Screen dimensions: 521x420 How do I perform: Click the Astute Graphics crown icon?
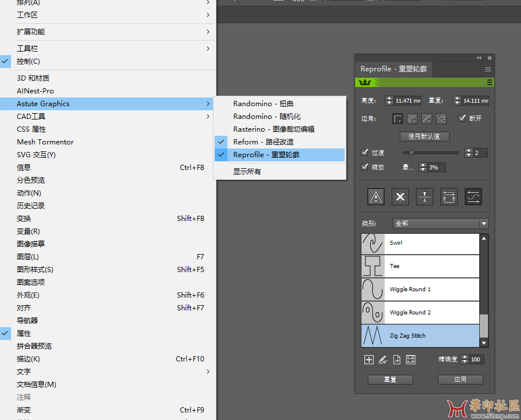click(365, 82)
